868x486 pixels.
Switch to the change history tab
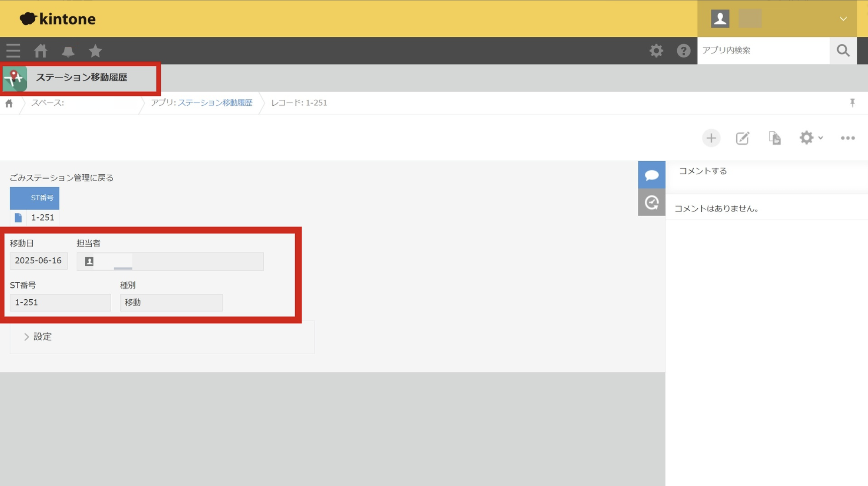pyautogui.click(x=651, y=203)
